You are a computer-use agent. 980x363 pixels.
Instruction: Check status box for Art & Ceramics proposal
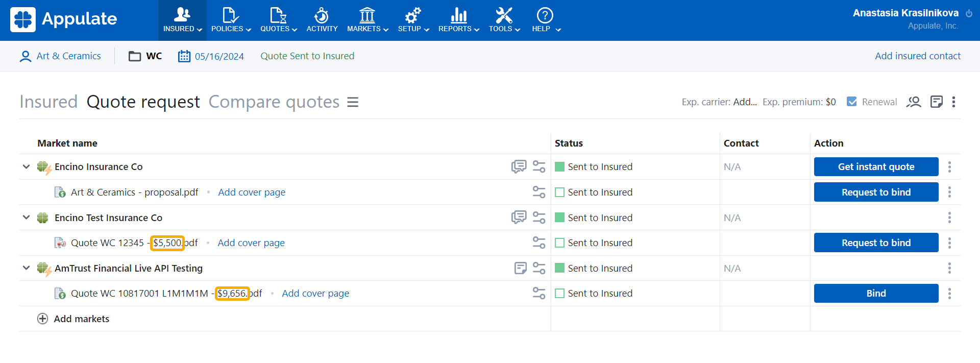[x=559, y=192]
